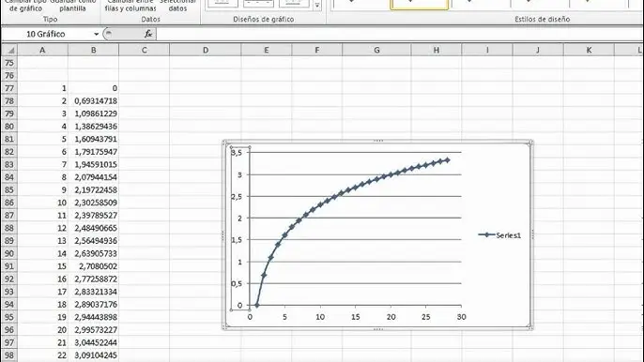
Task: Select column C header
Action: tap(145, 50)
